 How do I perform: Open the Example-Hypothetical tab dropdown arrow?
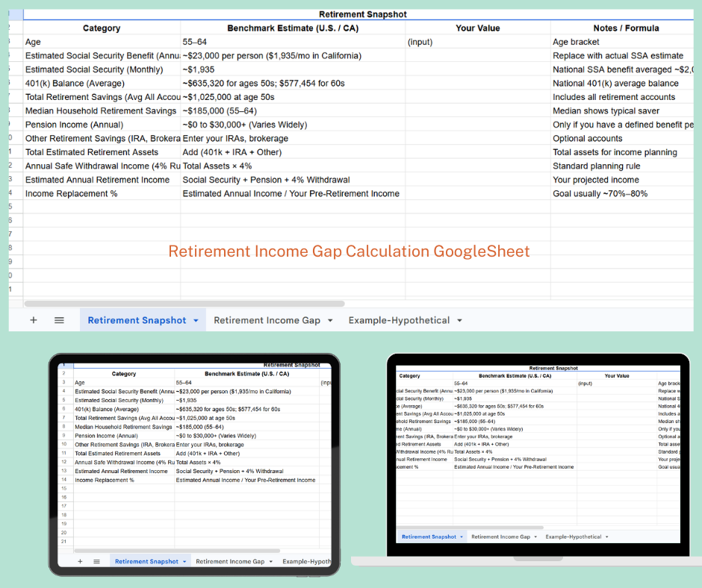460,319
